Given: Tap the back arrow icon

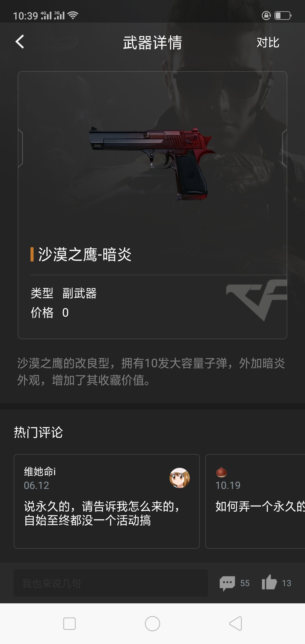Looking at the screenshot, I should click(x=20, y=42).
